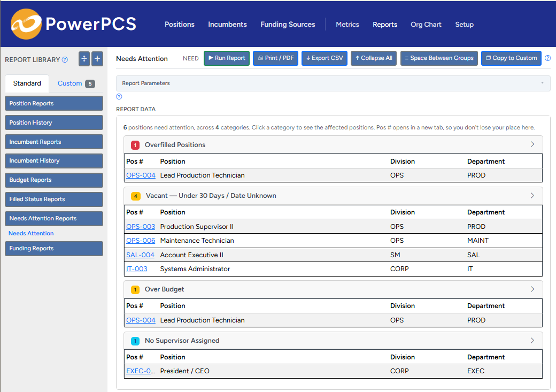556x392 pixels.
Task: Open OPS-004 link under Overfilled Positions
Action: pyautogui.click(x=141, y=175)
